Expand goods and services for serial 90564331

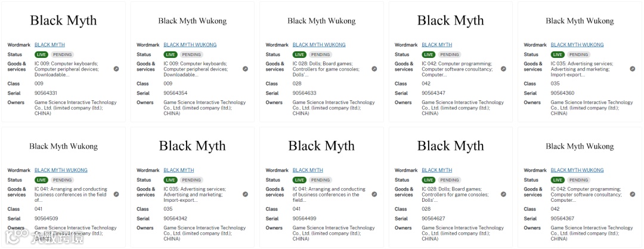(x=116, y=69)
